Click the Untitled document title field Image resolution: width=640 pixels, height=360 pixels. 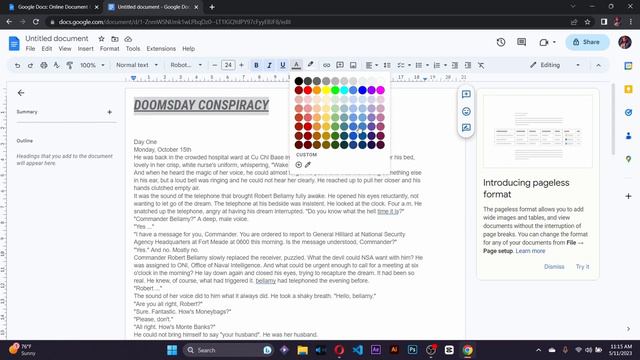pos(57,38)
